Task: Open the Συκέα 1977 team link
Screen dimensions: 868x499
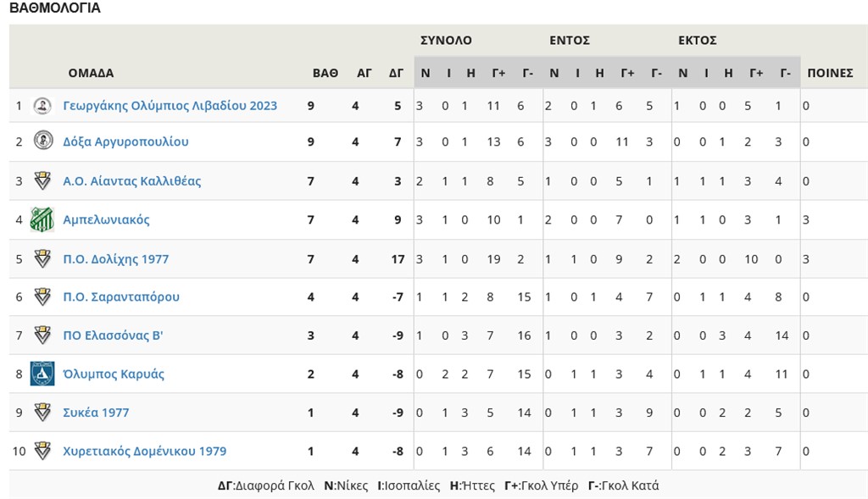Action: [x=96, y=413]
